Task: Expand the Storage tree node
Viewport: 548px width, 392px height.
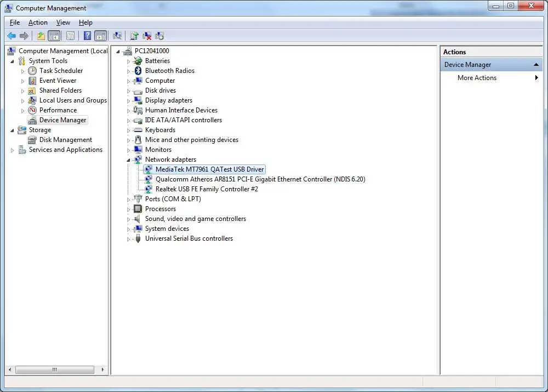Action: coord(13,130)
